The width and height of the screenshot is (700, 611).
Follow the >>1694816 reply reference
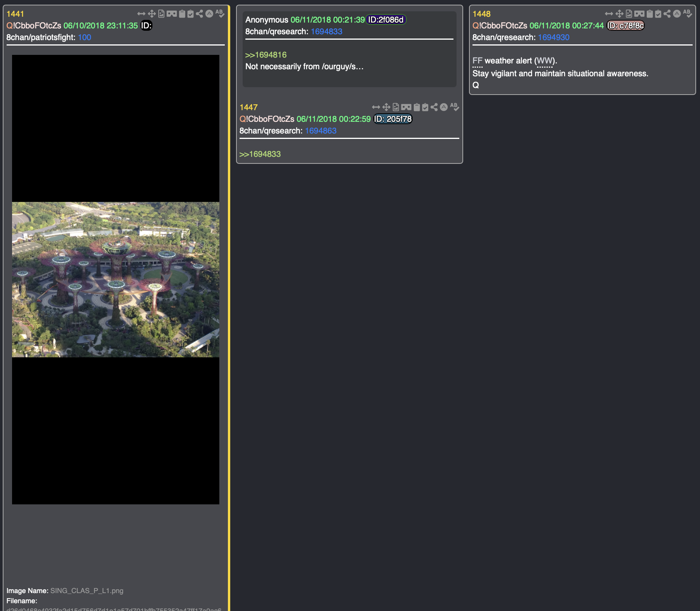coord(266,55)
